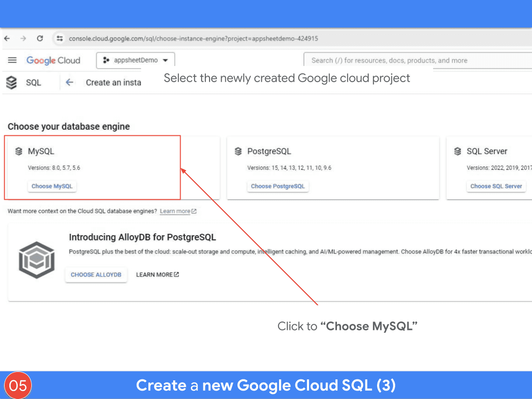Open the AlloyDB LEARN MORE link
Screen dimensions: 532x399
[157, 275]
